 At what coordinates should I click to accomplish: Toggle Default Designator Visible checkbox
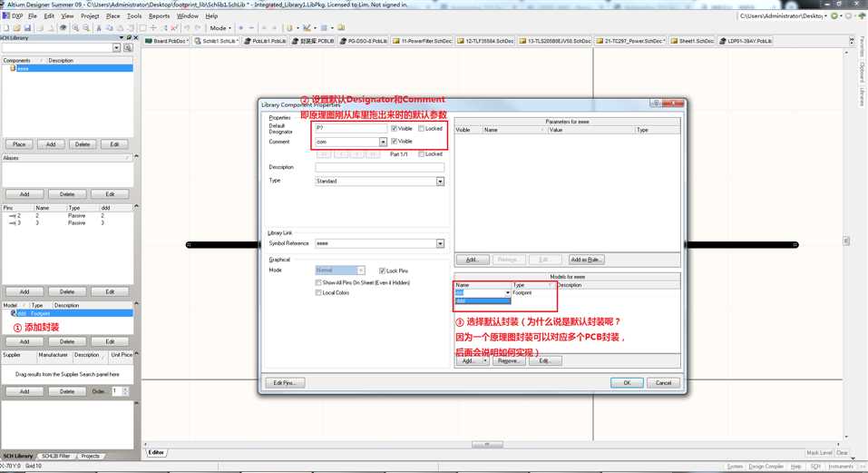395,129
